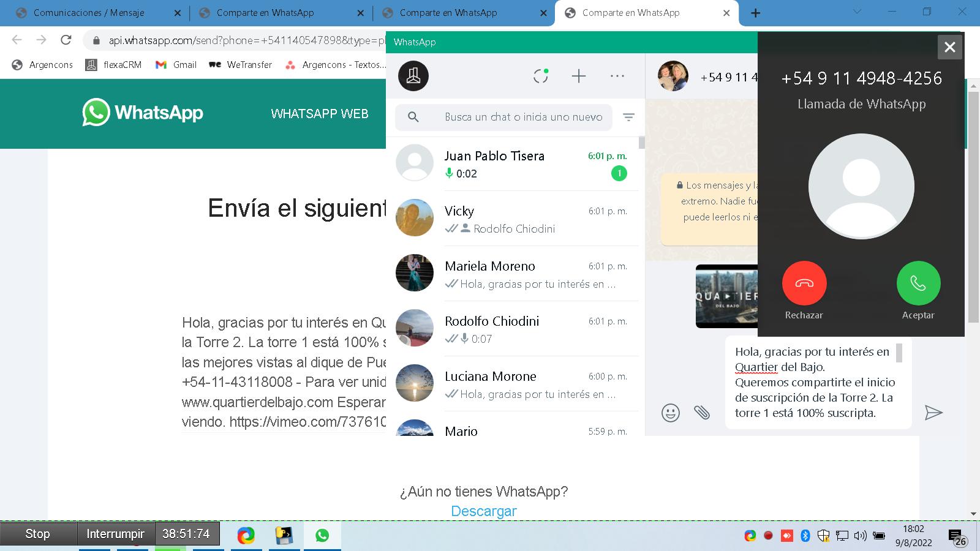980x551 pixels.
Task: Open WHATSAPP WEB menu item
Action: 320,114
